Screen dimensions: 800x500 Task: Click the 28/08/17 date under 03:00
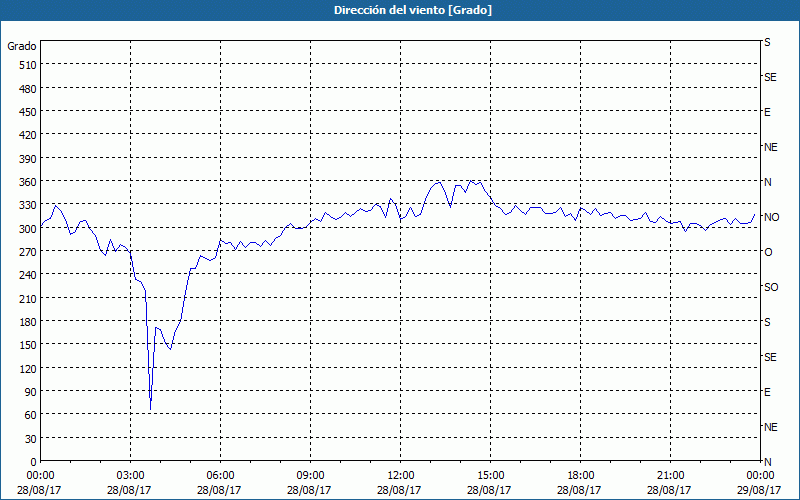point(129,490)
